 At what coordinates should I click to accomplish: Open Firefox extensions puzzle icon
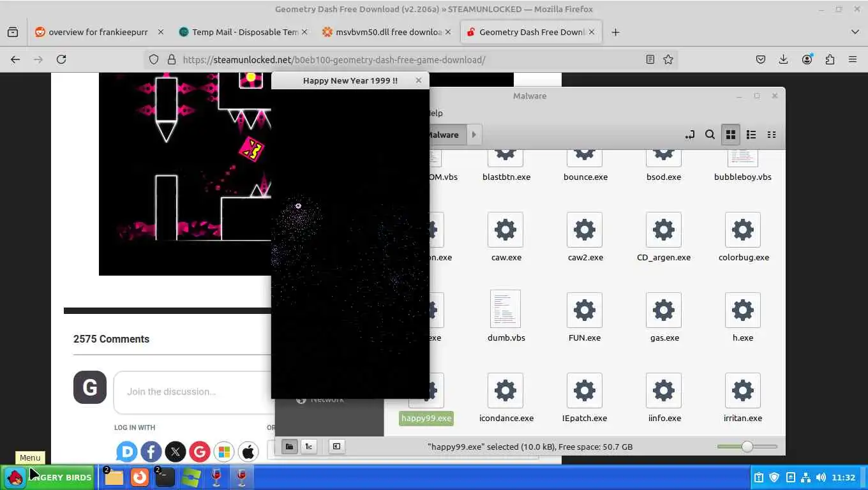pyautogui.click(x=830, y=59)
